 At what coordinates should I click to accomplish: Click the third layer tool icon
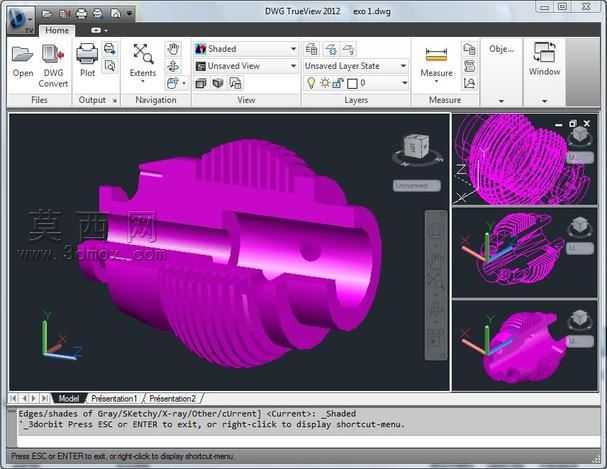[348, 49]
